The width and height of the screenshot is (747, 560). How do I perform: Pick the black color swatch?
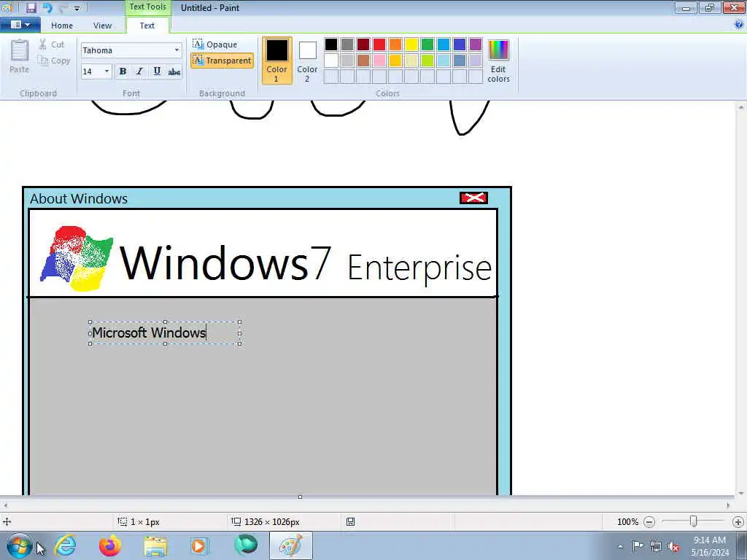331,44
